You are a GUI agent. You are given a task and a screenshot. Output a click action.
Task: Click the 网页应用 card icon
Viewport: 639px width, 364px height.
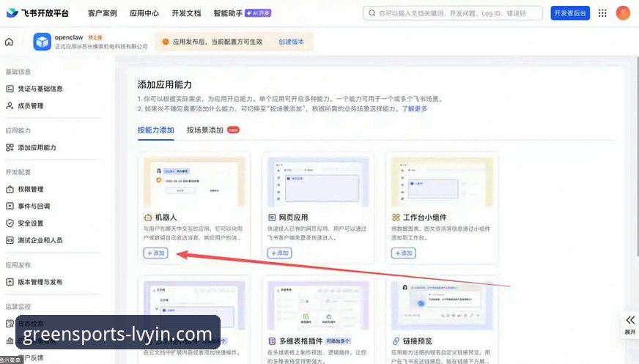click(x=272, y=218)
